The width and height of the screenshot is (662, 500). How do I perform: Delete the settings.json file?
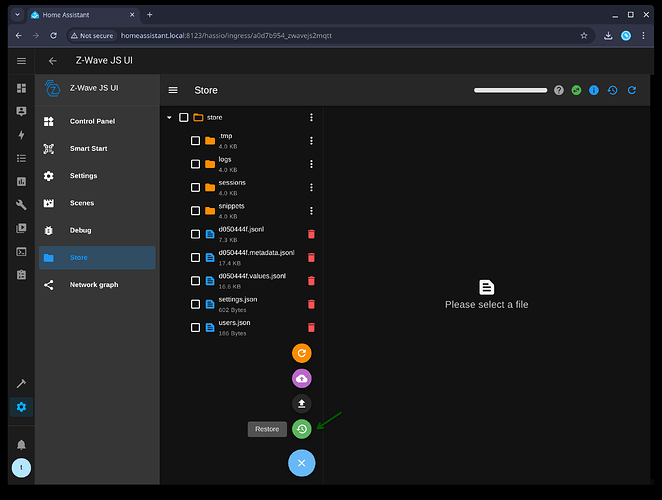[x=311, y=304]
